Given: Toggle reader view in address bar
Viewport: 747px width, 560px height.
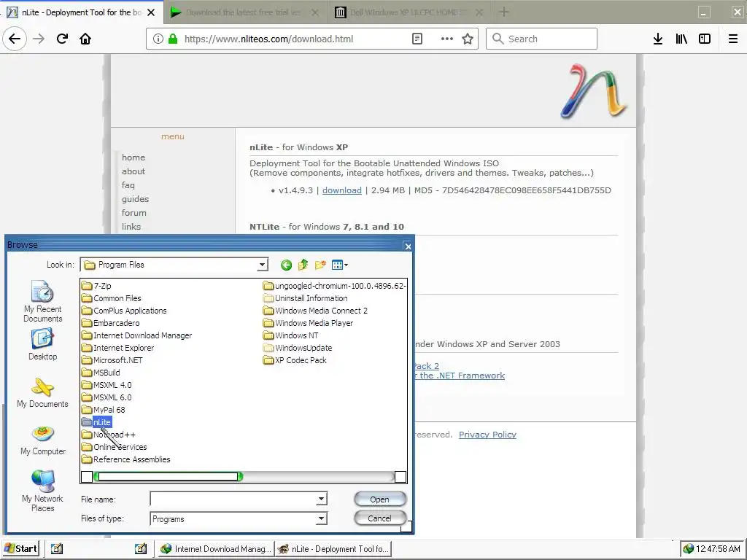Looking at the screenshot, I should click(417, 39).
